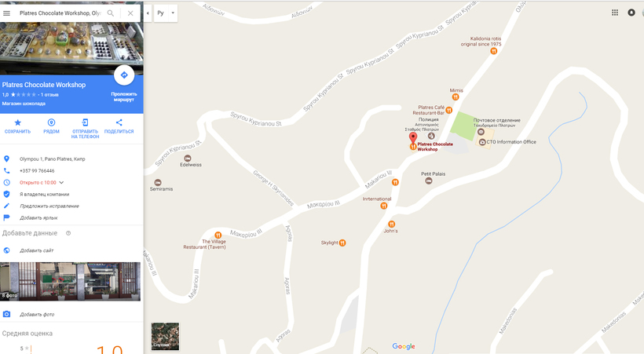Click 'Предложить исправление' link

pos(49,206)
